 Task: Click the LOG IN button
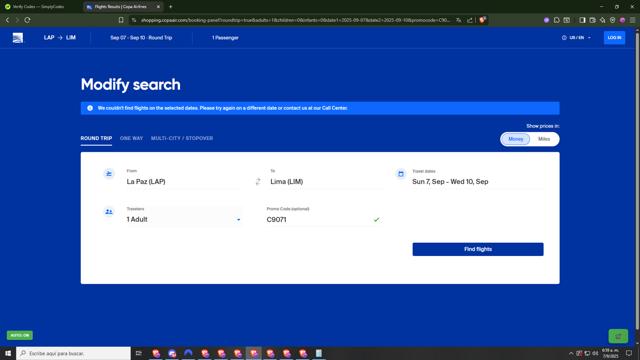(614, 38)
